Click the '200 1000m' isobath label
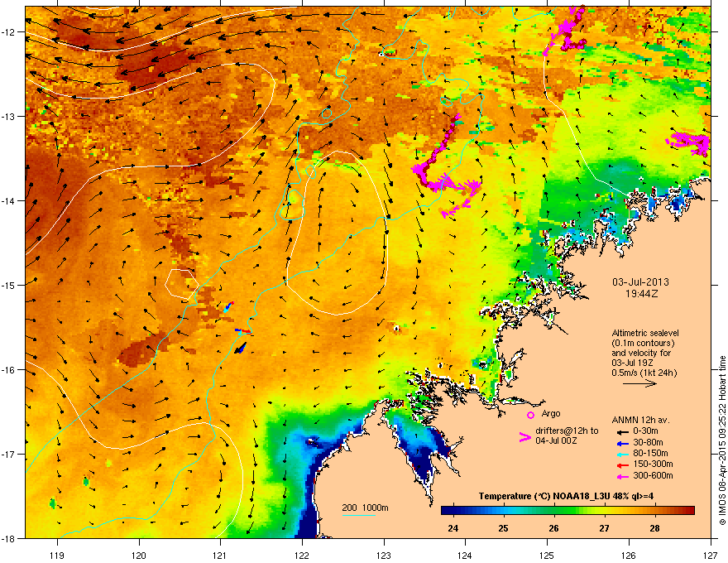728x563 pixels. (x=365, y=508)
